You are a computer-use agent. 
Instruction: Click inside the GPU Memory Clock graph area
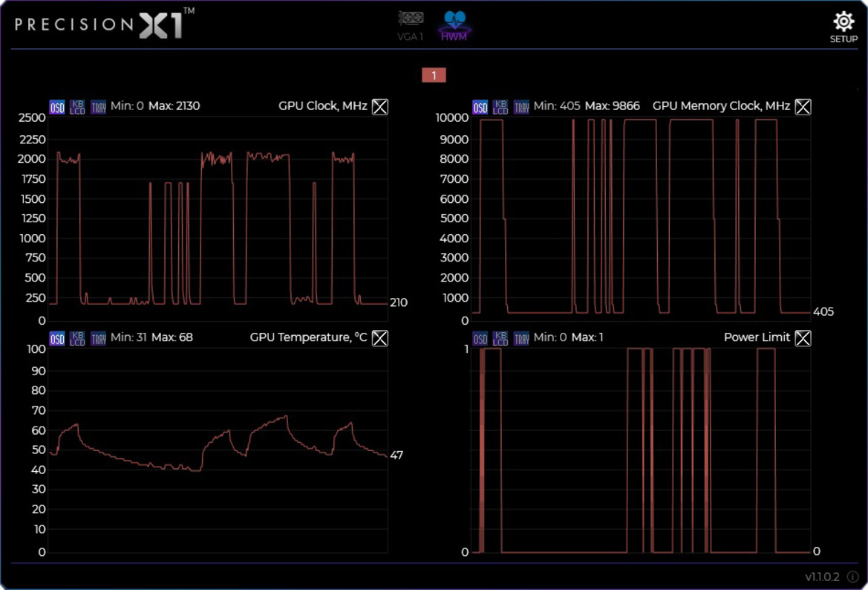tap(641, 218)
